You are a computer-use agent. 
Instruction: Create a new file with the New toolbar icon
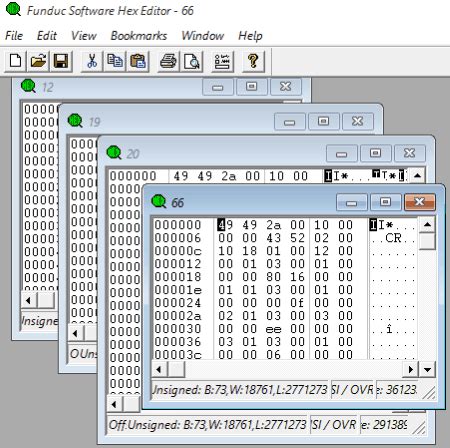tap(15, 61)
